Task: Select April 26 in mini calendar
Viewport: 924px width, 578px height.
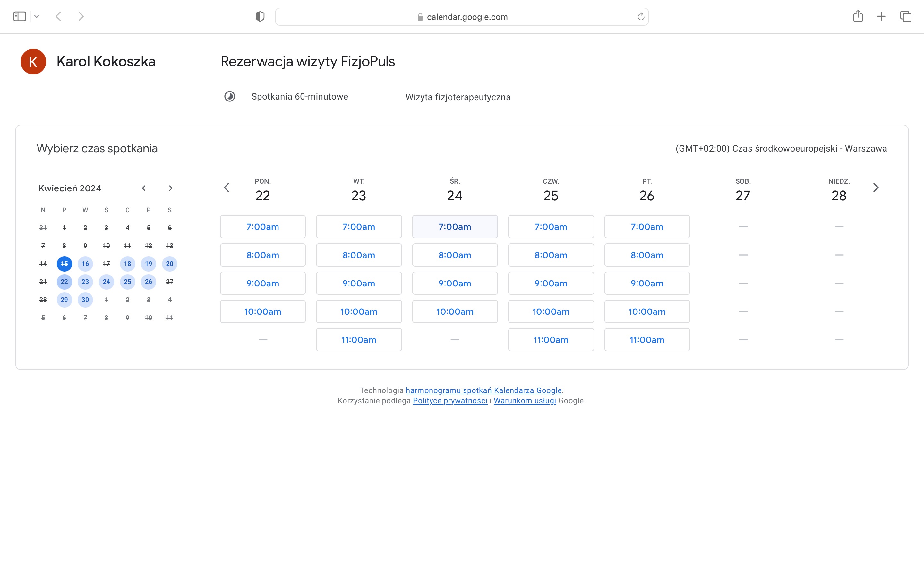Action: [149, 282]
